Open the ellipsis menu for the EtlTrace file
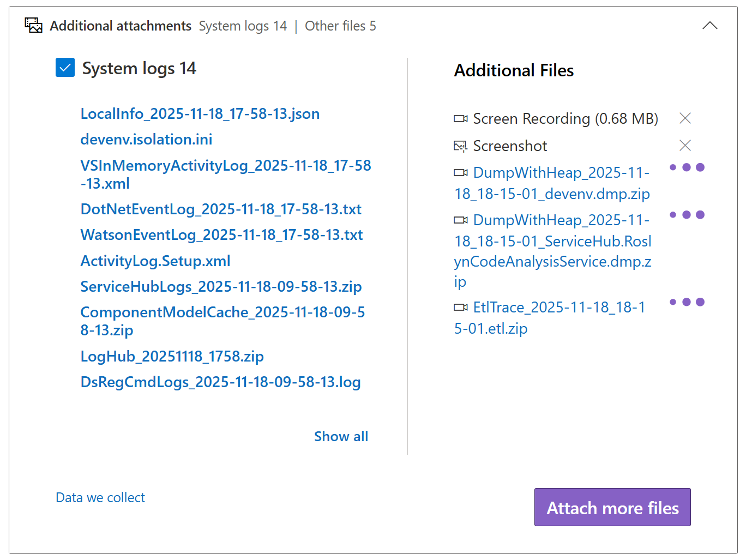Viewport: 746px width, 560px height. (687, 302)
